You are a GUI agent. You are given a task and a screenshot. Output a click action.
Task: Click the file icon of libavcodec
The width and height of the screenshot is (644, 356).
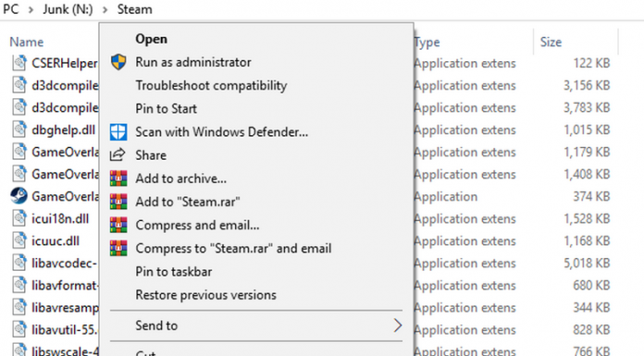click(19, 263)
